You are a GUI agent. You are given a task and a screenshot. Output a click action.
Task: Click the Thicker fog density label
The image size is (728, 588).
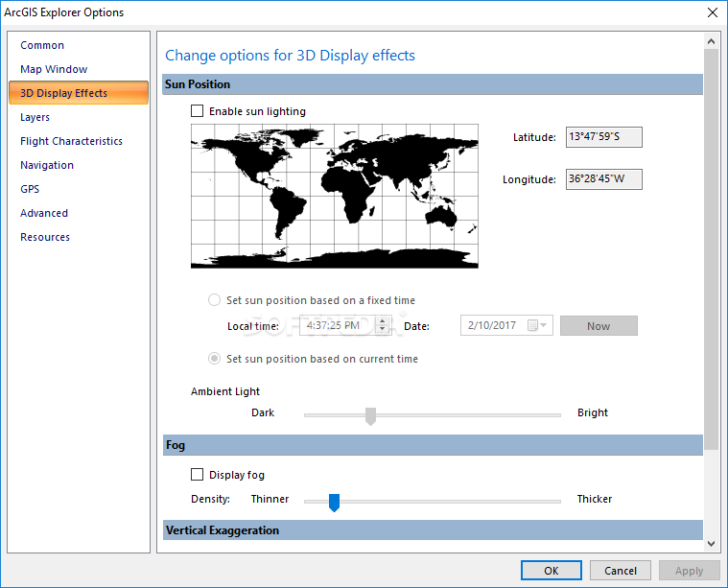595,499
